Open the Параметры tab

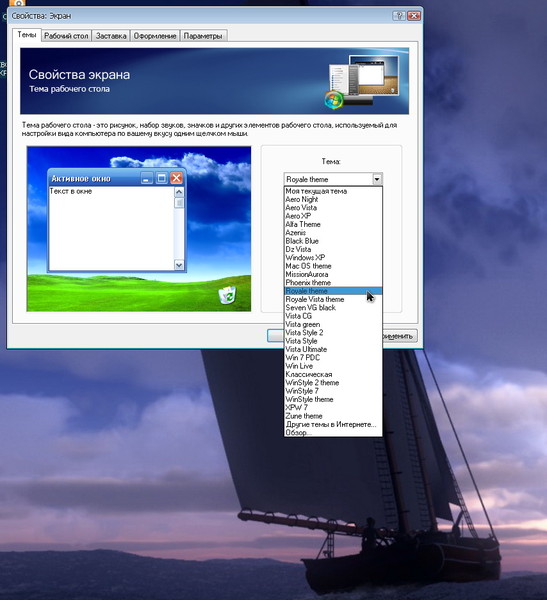pyautogui.click(x=203, y=36)
